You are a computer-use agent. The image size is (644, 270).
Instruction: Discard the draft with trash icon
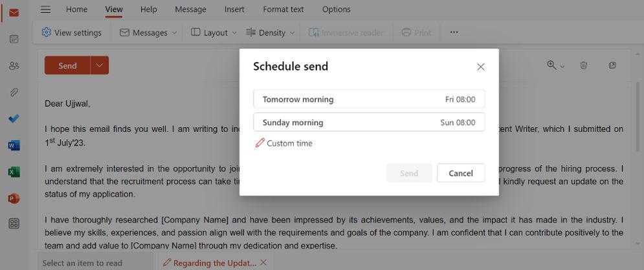click(583, 65)
